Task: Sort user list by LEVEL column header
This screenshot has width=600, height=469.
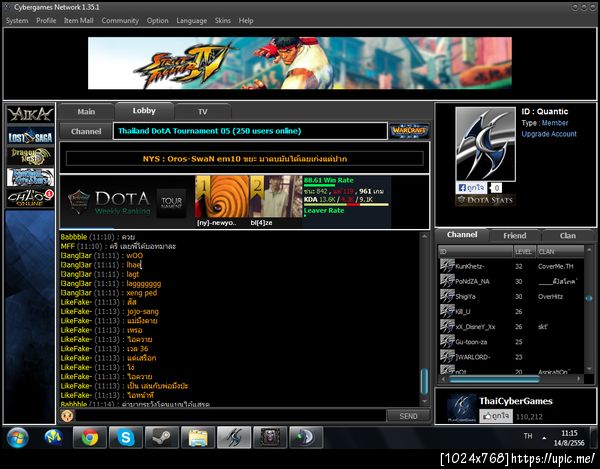Action: (524, 251)
